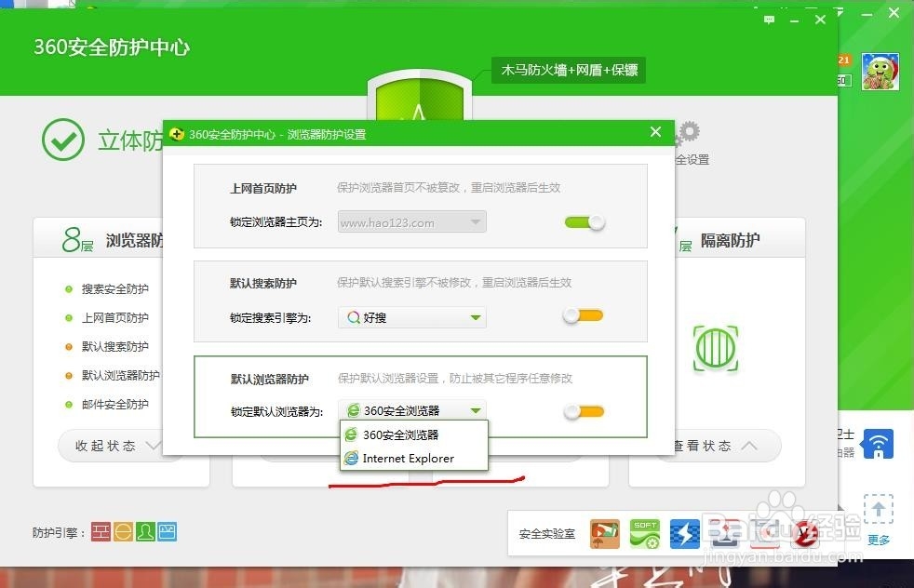
Task: Collapse the default browser combo box arrow
Action: (x=476, y=411)
